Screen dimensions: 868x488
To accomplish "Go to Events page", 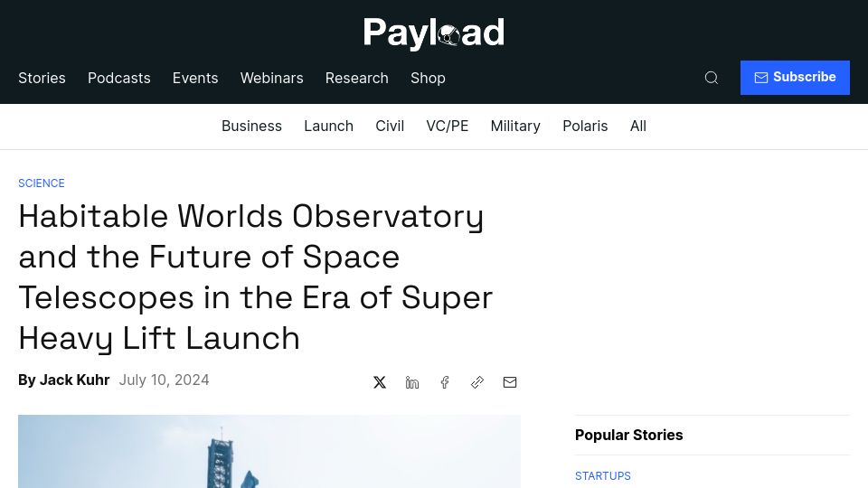I will 195,78.
